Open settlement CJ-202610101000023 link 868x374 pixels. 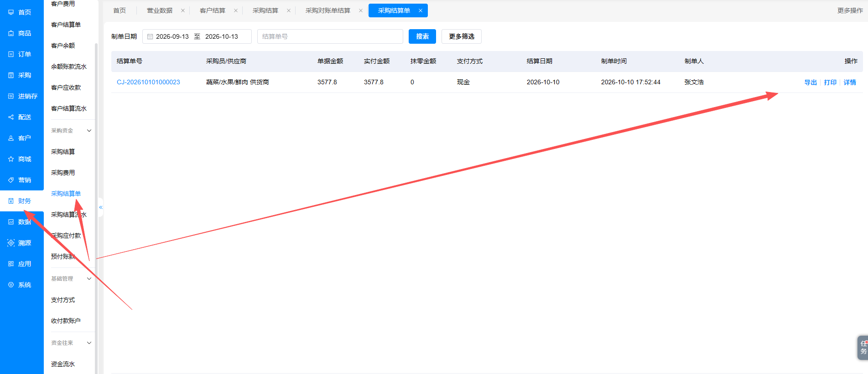coord(148,82)
